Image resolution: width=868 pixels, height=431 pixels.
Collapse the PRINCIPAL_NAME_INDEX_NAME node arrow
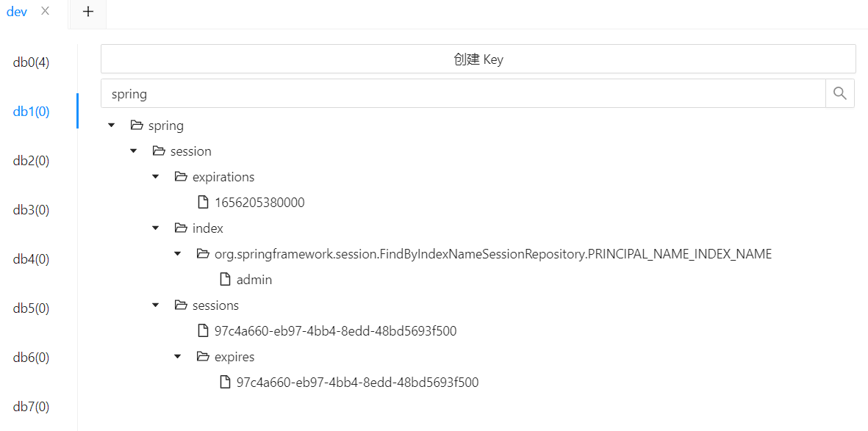pyautogui.click(x=178, y=254)
